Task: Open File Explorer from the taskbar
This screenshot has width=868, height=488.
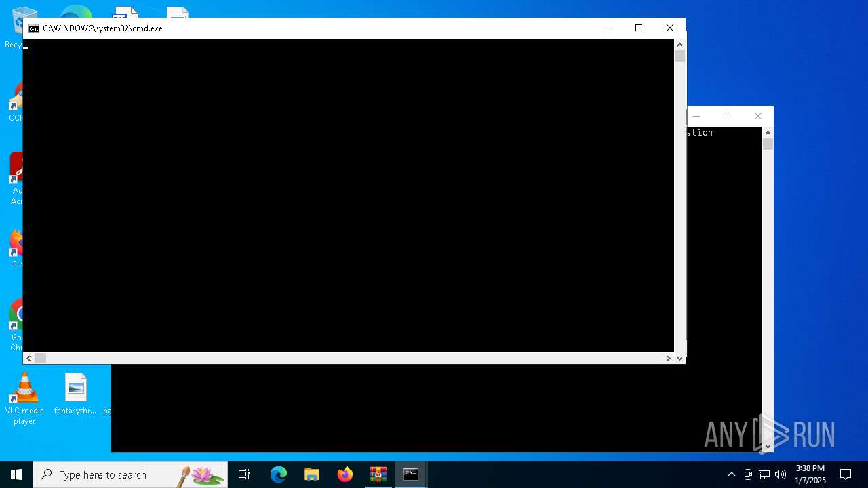Action: point(312,474)
